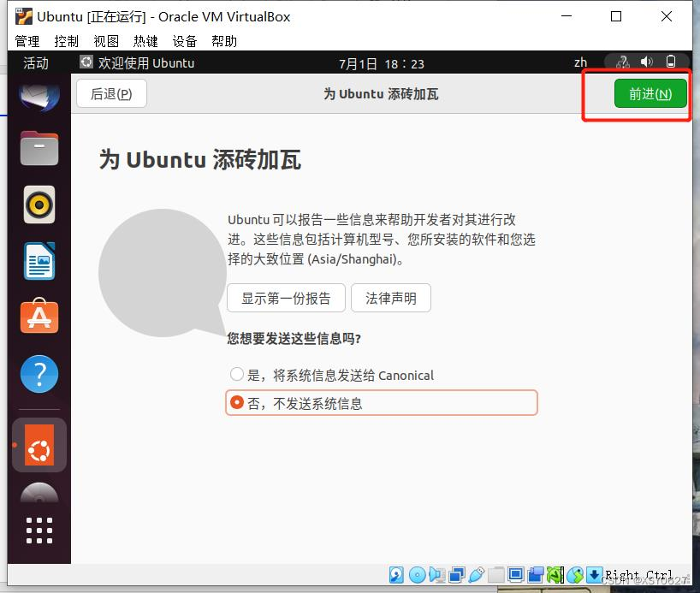Click the VirtualBox window title icon
Screen dimensions: 700x593
[x=24, y=16]
